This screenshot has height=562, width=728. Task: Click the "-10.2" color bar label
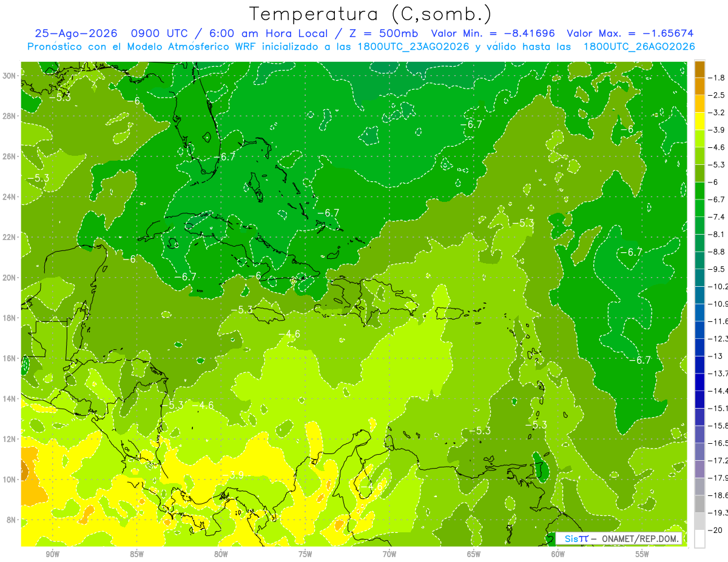(719, 286)
